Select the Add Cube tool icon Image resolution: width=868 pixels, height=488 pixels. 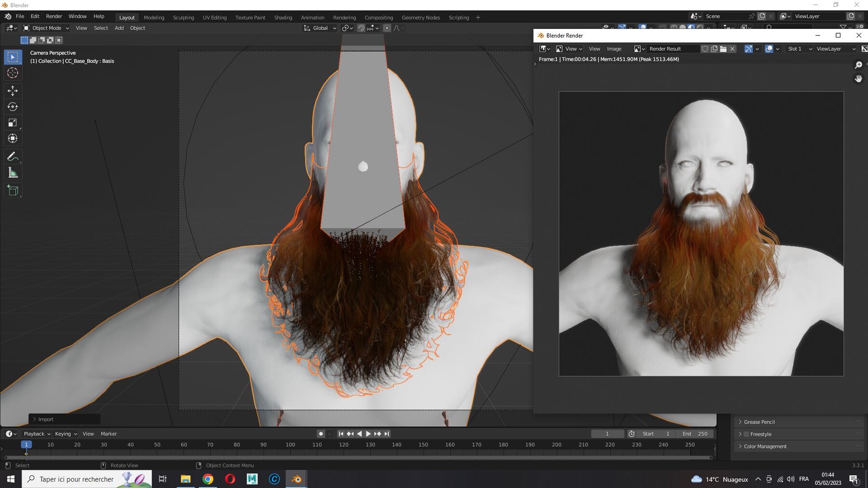click(x=13, y=191)
